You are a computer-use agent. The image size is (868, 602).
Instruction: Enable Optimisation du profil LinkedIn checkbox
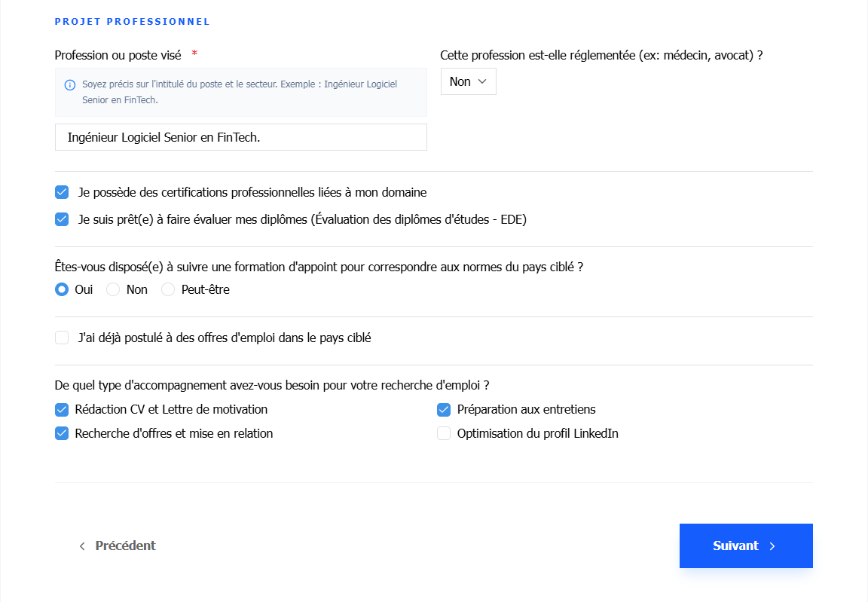[444, 433]
